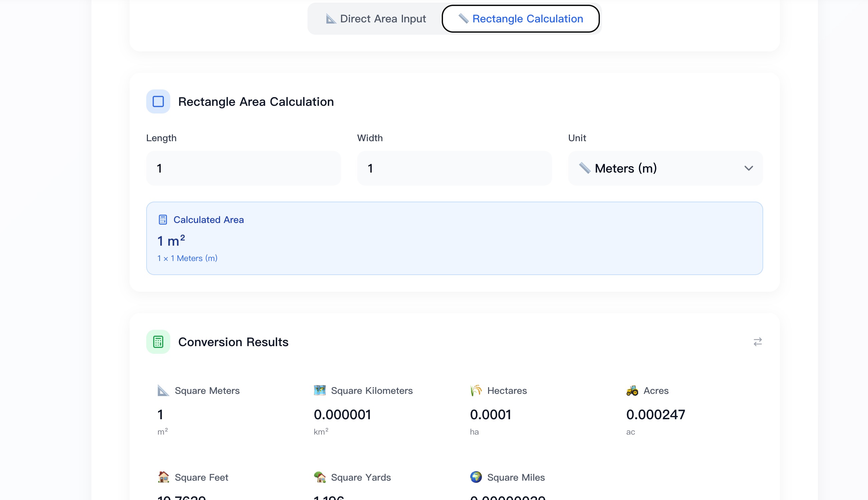
Task: Click the calculated area '1 m²' result
Action: point(171,240)
